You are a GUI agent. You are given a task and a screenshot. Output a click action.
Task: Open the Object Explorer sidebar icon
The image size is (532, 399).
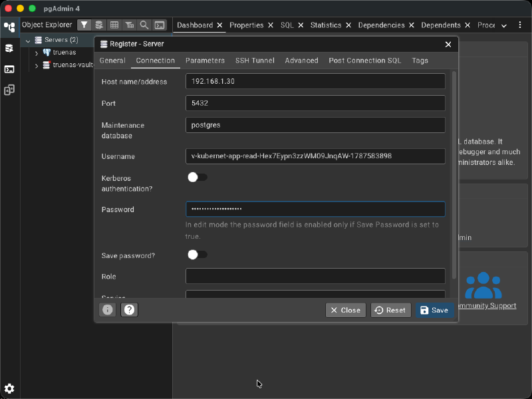click(9, 27)
